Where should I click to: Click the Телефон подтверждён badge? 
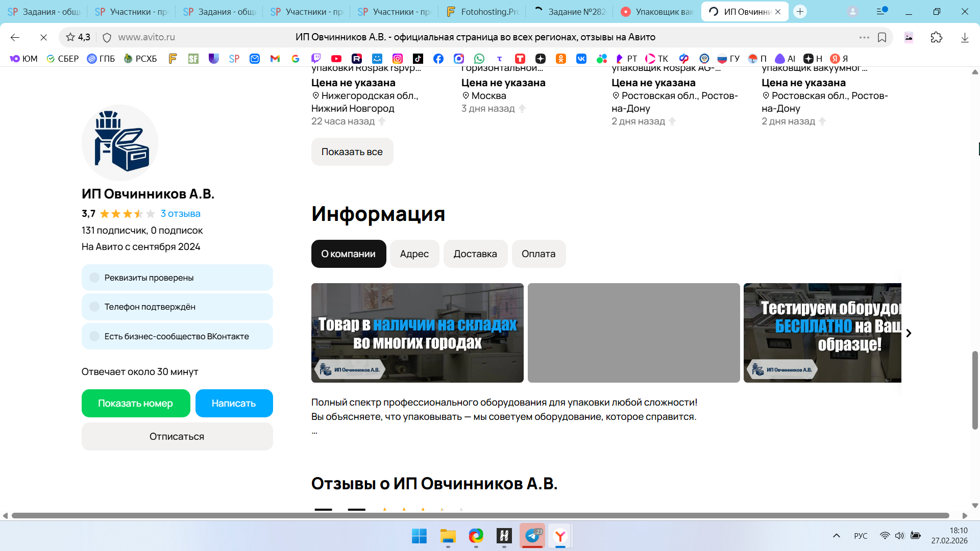[x=177, y=307]
